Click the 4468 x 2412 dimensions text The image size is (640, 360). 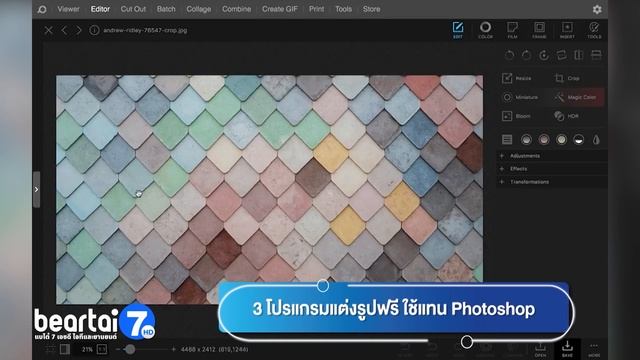198,349
